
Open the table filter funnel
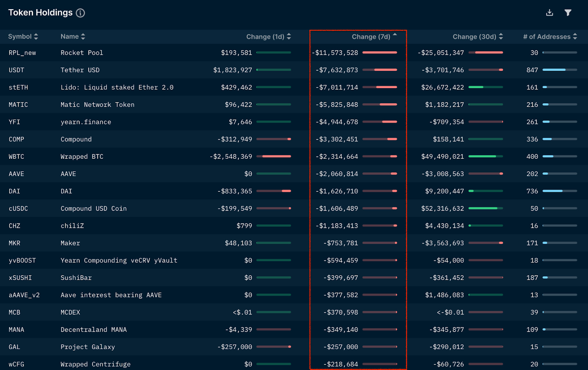[x=568, y=12]
